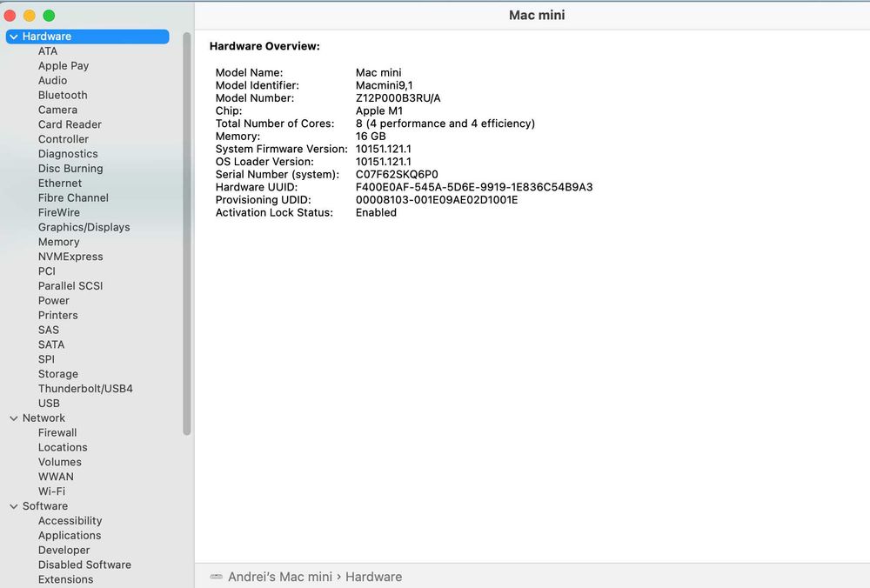The width and height of the screenshot is (870, 588).
Task: Collapse the Software section chevron
Action: [x=14, y=506]
